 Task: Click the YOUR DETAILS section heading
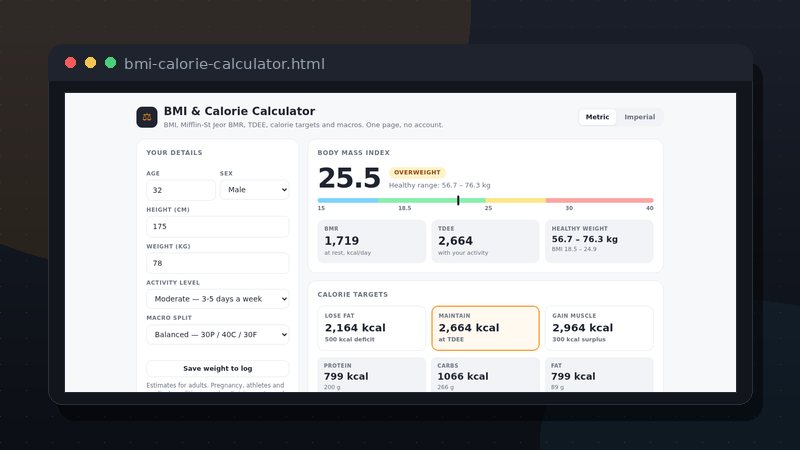[x=174, y=153]
